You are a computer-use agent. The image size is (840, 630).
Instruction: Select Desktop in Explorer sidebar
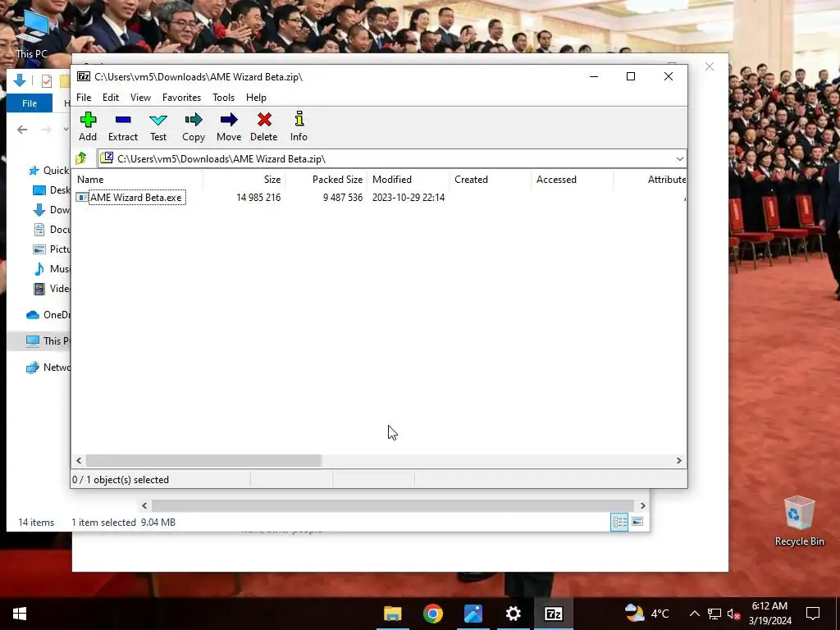[52, 190]
